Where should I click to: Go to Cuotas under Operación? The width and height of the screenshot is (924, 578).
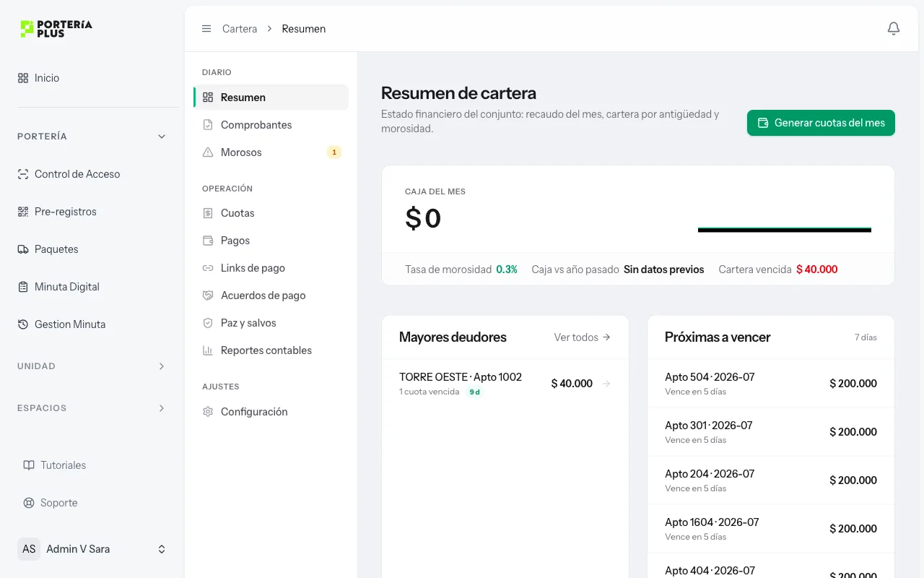[x=271, y=213]
